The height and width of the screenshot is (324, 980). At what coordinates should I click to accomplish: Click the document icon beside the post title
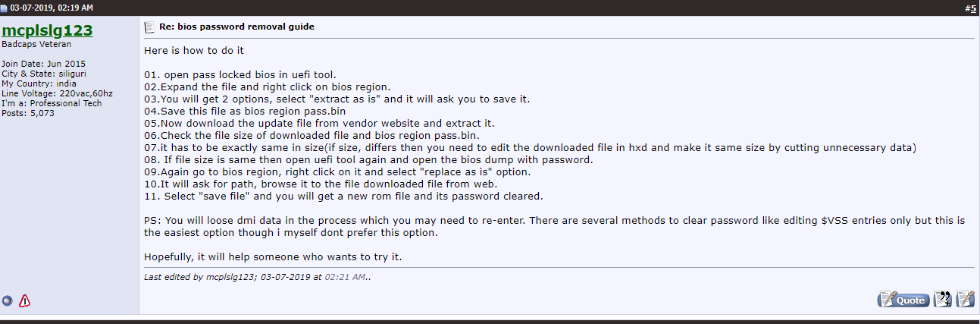point(150,27)
